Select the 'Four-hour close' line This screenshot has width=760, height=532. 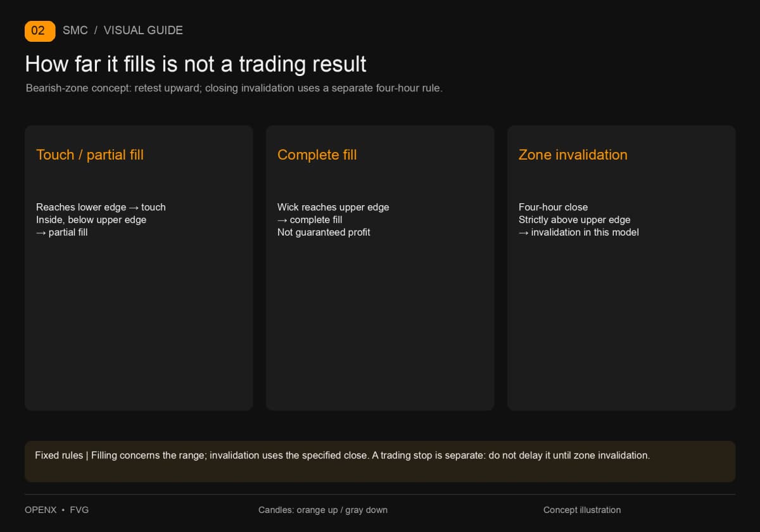[554, 207]
